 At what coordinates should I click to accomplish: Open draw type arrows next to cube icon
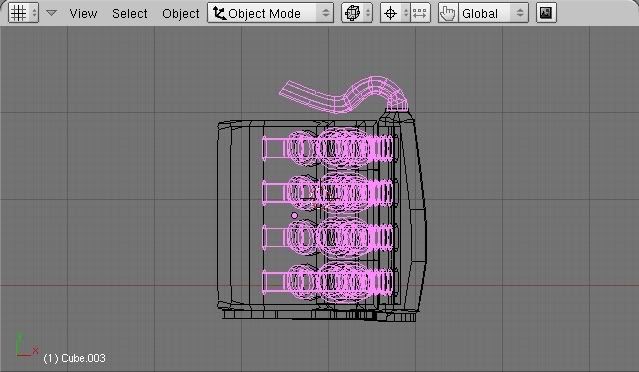pos(368,13)
